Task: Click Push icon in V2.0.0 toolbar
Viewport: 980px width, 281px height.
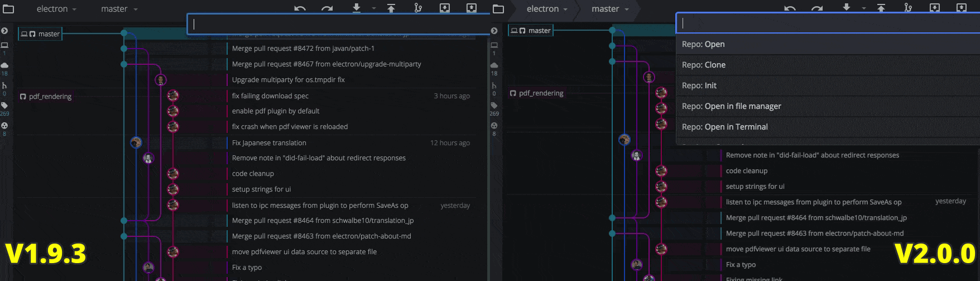Action: click(x=881, y=8)
